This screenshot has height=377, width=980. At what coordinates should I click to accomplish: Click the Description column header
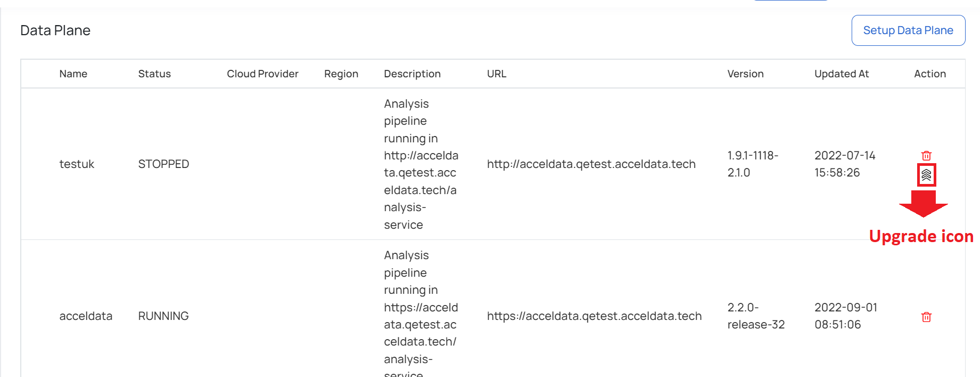tap(412, 74)
